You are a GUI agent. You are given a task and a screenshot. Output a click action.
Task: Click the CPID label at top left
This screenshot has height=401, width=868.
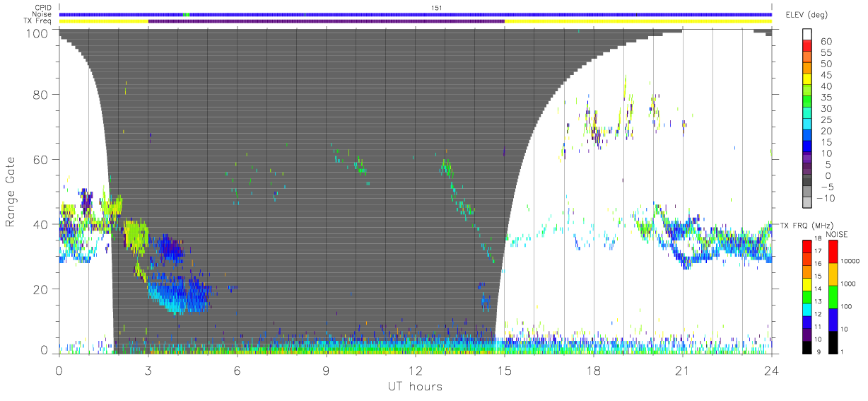click(x=45, y=8)
